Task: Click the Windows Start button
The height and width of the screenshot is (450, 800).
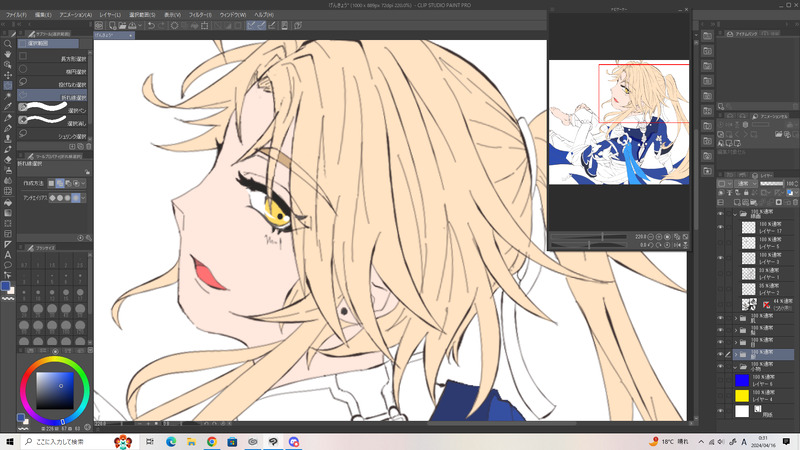Action: pyautogui.click(x=10, y=441)
